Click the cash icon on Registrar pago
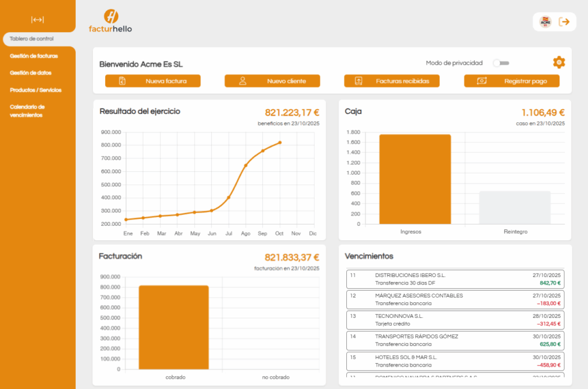 point(482,81)
